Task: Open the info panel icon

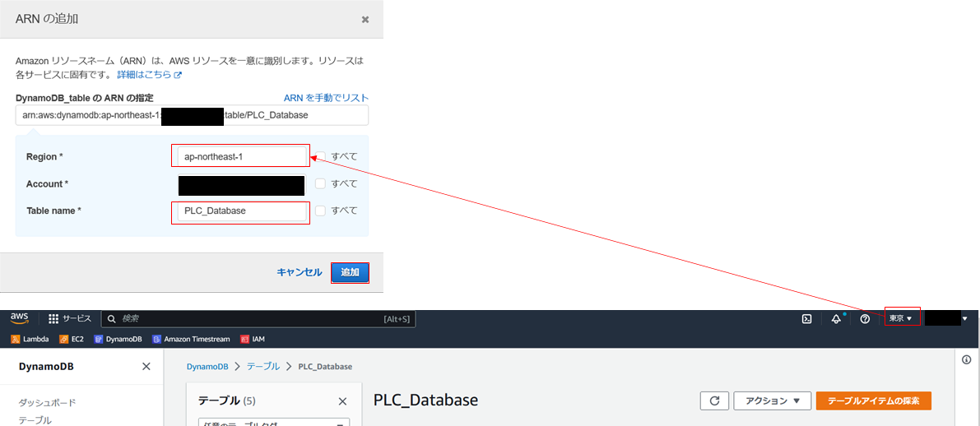Action: [966, 359]
